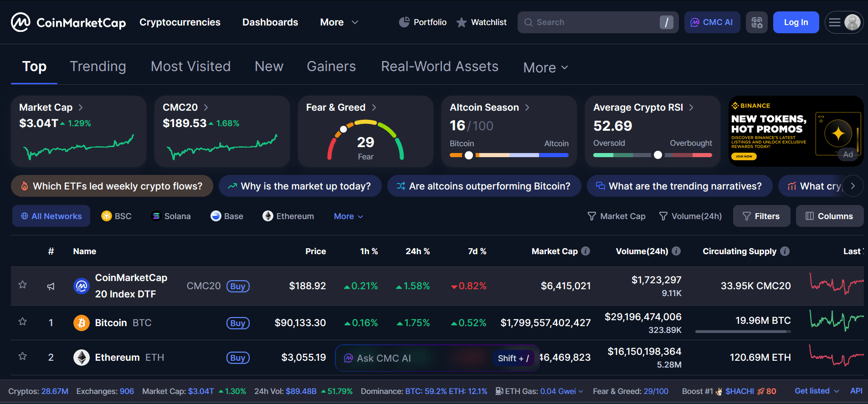868x404 pixels.
Task: Open the Ask CMC AI prompt bar
Action: tap(437, 358)
